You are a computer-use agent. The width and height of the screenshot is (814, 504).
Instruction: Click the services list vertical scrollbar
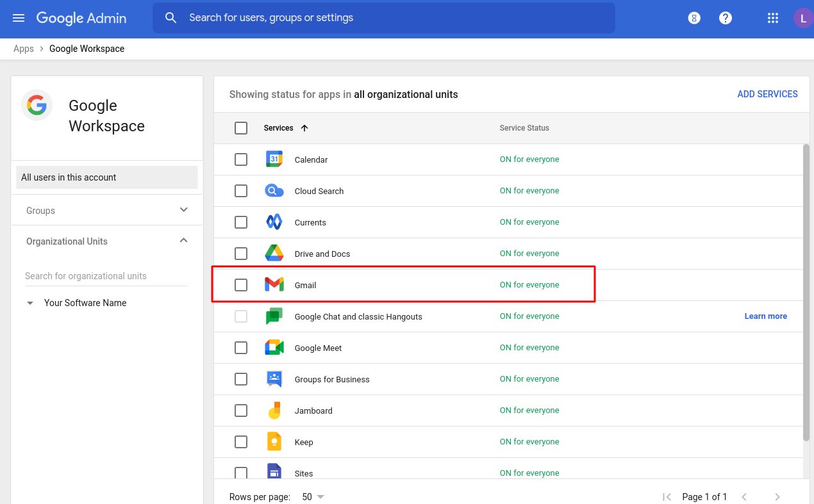pyautogui.click(x=806, y=292)
